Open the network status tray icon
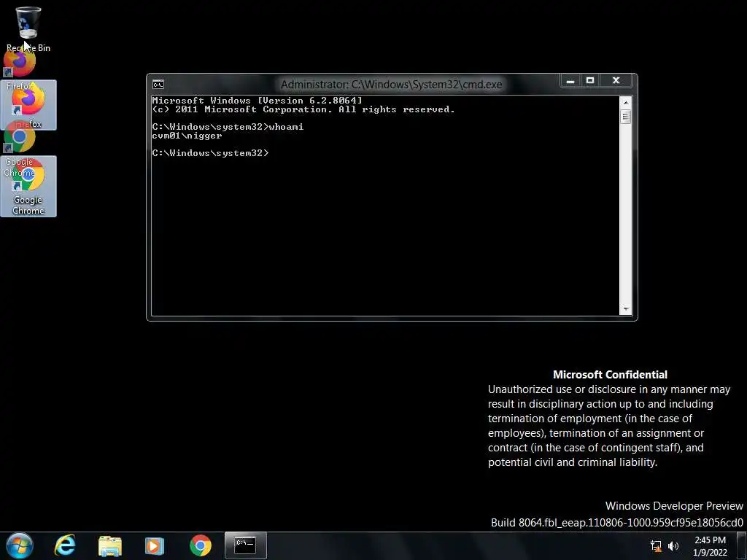 pos(656,546)
